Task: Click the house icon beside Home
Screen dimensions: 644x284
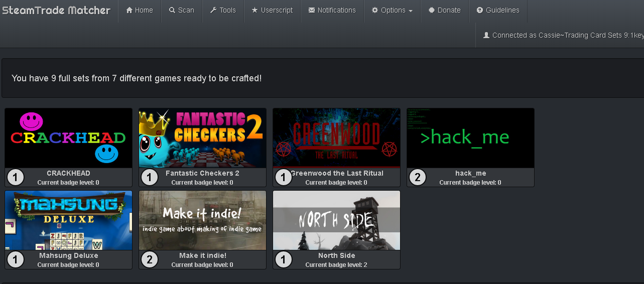Action: click(130, 10)
